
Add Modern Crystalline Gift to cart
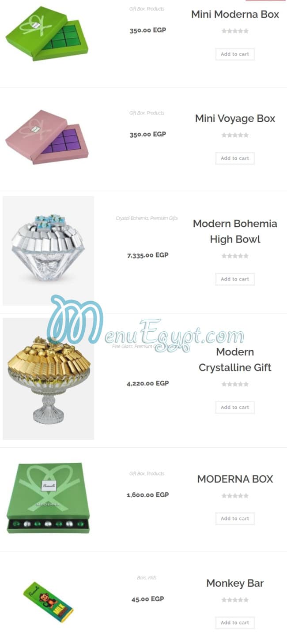(235, 408)
